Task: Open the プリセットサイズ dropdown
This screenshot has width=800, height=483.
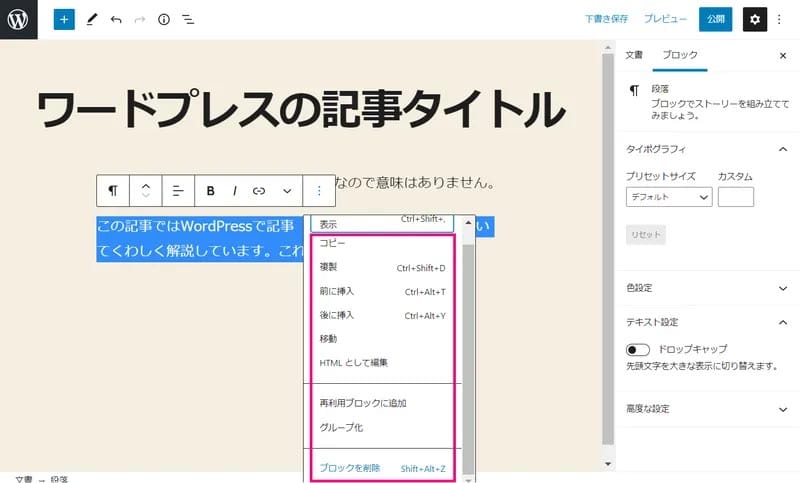Action: (669, 197)
